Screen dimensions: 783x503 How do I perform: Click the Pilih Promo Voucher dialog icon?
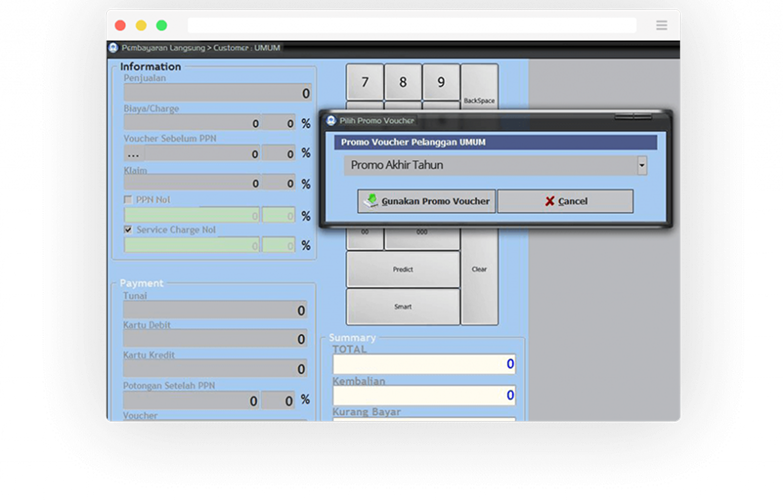coord(331,120)
